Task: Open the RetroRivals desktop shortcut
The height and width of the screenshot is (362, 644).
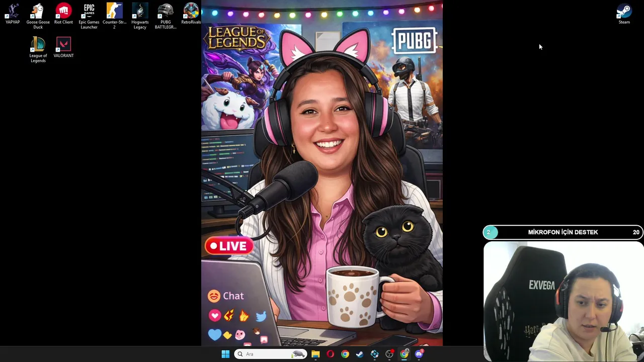Action: point(191,14)
